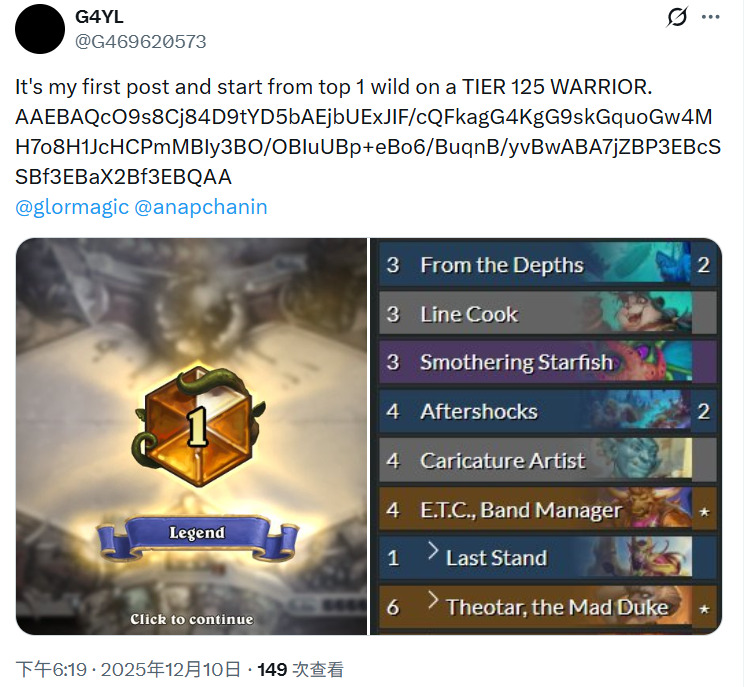Open the Grok explain icon
This screenshot has width=749, height=687.
click(x=677, y=17)
